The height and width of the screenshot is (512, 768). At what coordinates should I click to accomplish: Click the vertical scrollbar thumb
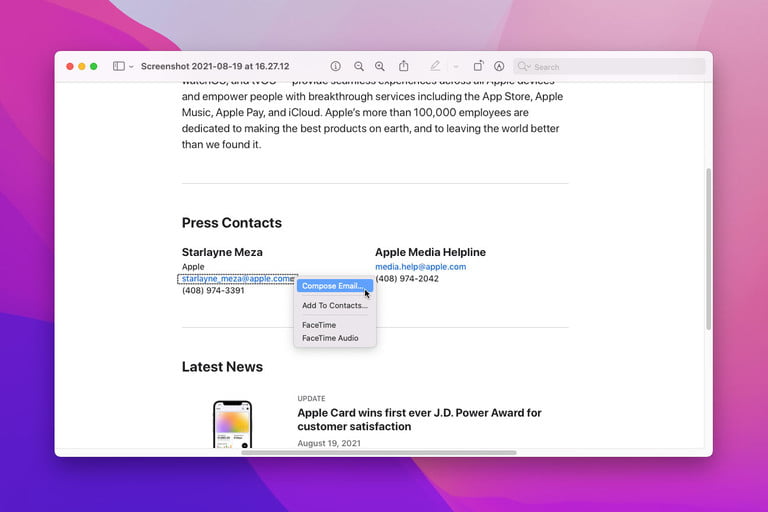(x=708, y=249)
